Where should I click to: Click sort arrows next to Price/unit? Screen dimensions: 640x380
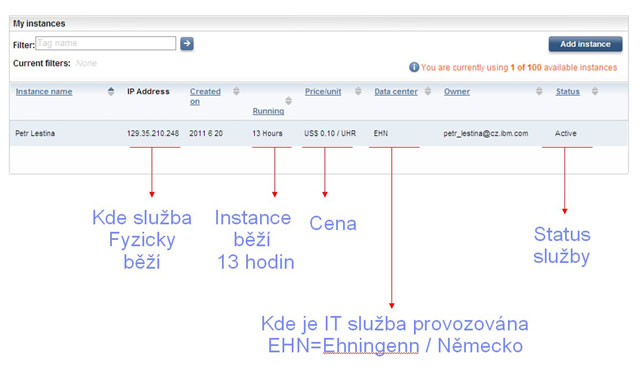[358, 91]
